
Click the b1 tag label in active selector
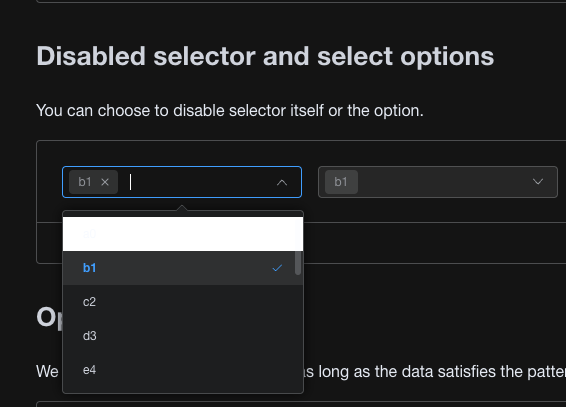(85, 182)
